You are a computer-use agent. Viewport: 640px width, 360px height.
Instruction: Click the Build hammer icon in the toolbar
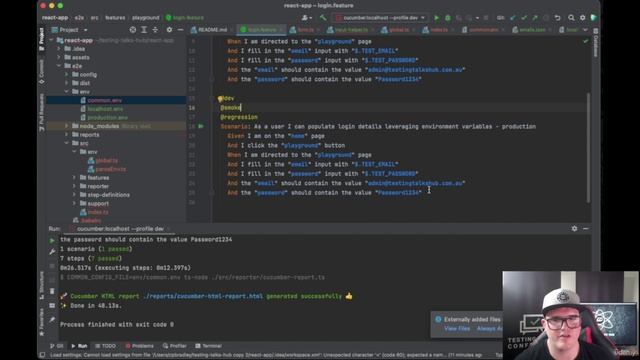(x=323, y=18)
